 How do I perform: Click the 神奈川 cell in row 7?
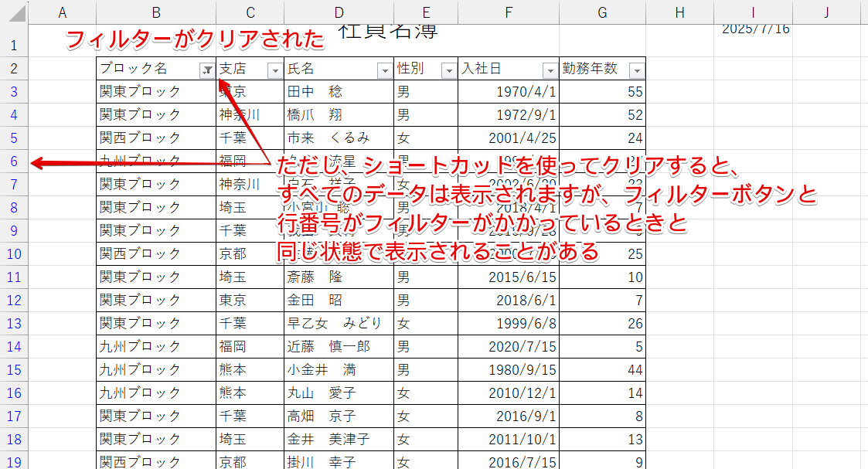(250, 184)
